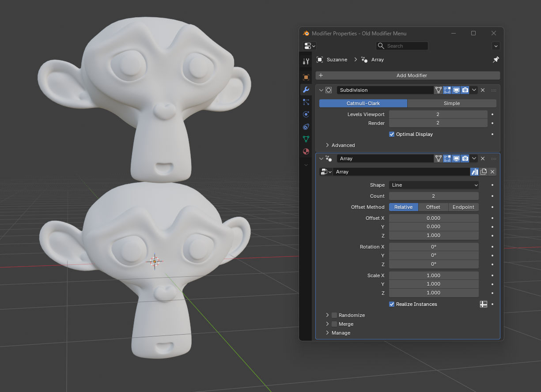The image size is (541, 392).
Task: Click the Blender logo in the title bar
Action: (x=306, y=33)
